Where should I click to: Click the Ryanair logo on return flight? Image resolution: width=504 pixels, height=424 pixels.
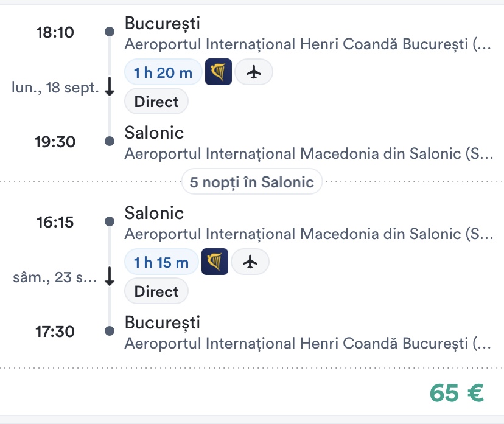[x=215, y=262]
